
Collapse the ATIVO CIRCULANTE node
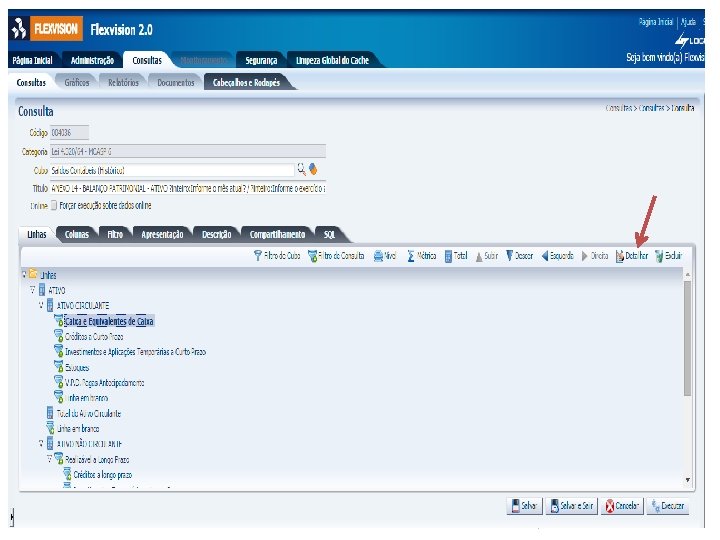41,305
